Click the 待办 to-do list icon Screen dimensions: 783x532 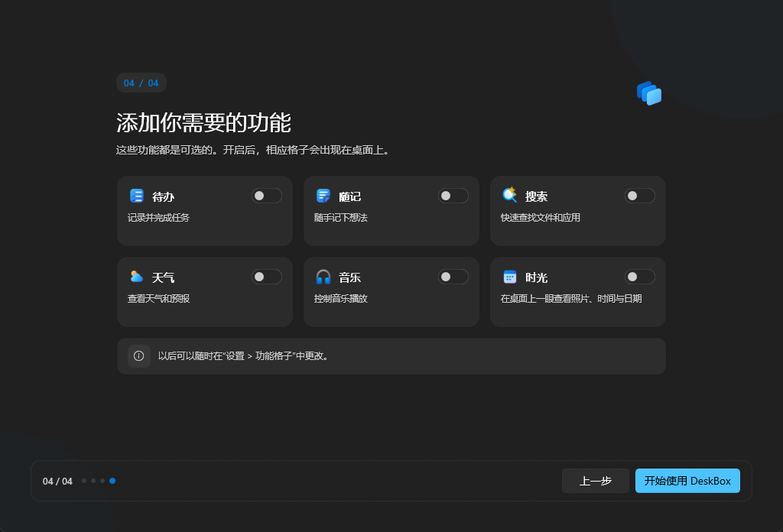(x=136, y=196)
